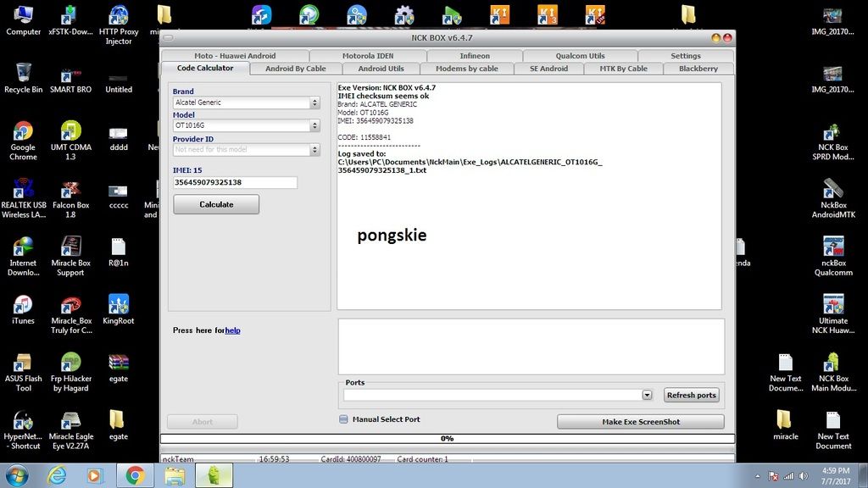Open the Recycle Bin on the desktop
Viewport: 868px width, 488px height.
[23, 75]
